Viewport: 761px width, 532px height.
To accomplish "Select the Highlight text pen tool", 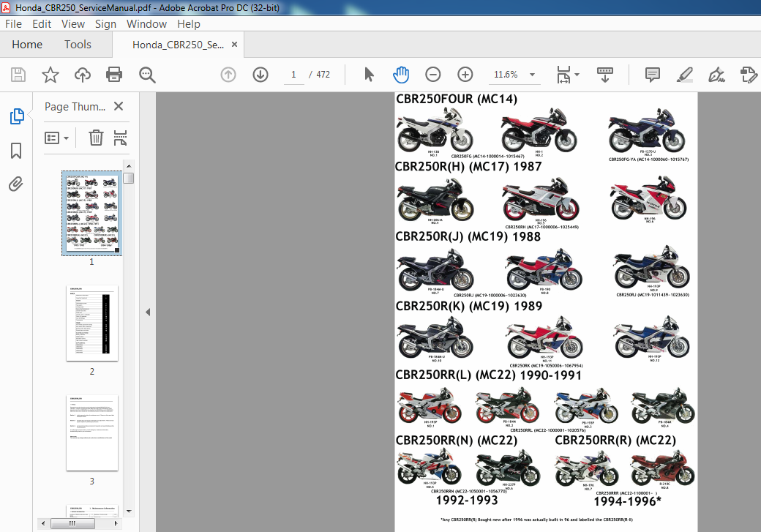I will 684,75.
